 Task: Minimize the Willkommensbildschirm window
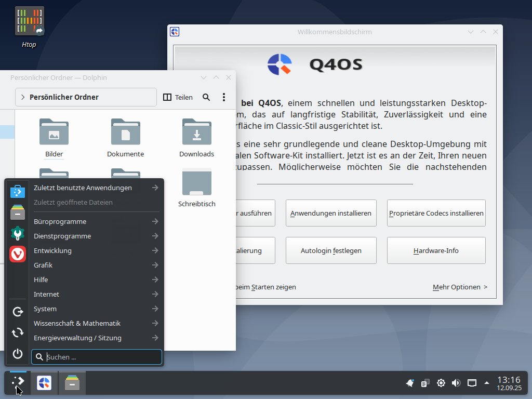(x=471, y=32)
